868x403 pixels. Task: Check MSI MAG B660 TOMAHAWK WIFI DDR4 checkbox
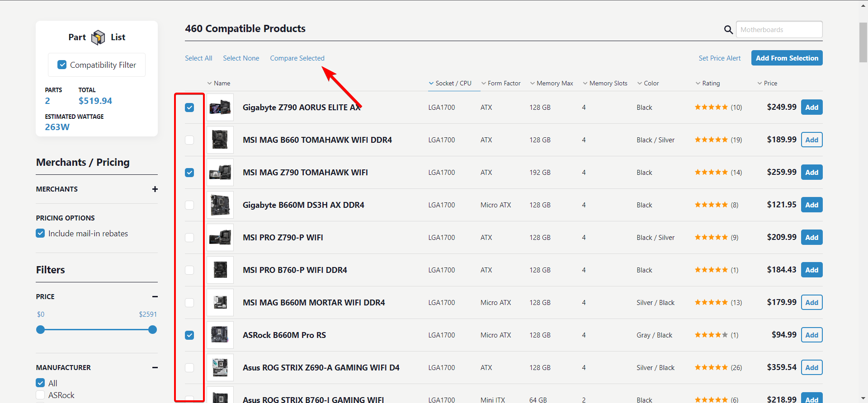click(x=189, y=140)
